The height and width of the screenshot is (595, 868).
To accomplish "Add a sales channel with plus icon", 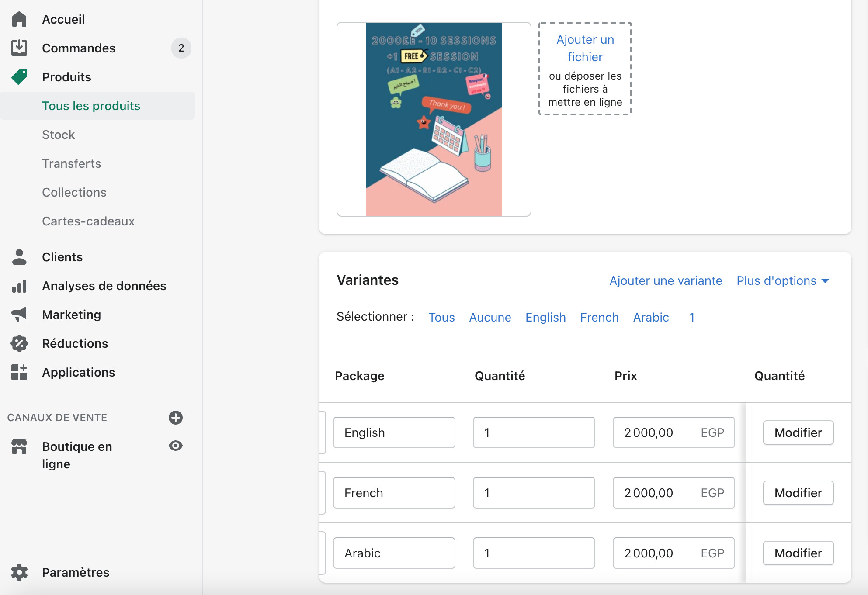I will [176, 418].
